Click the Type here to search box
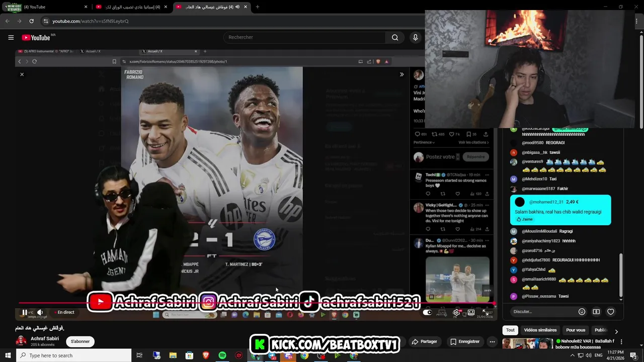Viewport: 644px width, 362px height. click(73, 355)
